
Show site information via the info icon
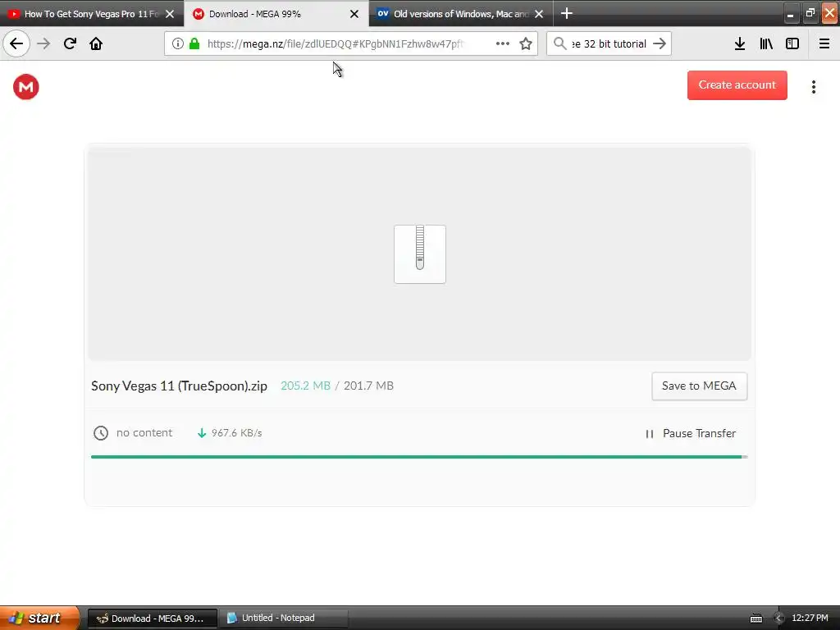pos(178,43)
